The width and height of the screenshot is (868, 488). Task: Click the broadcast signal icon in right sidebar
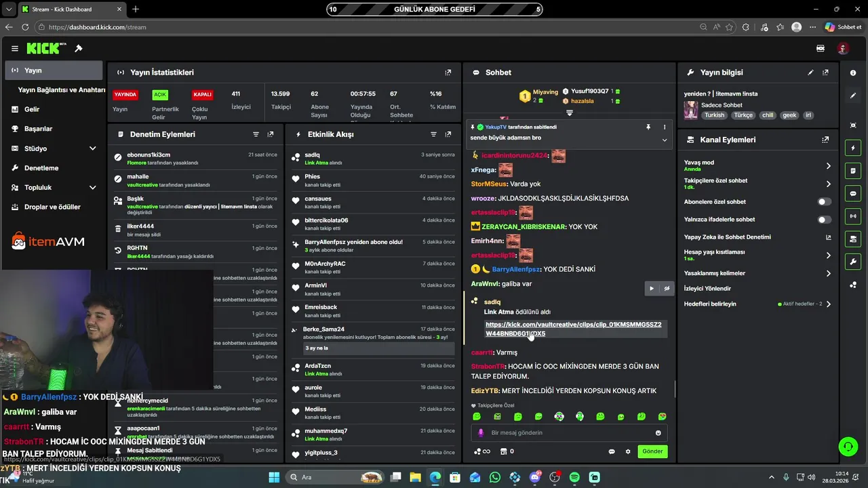click(x=853, y=216)
